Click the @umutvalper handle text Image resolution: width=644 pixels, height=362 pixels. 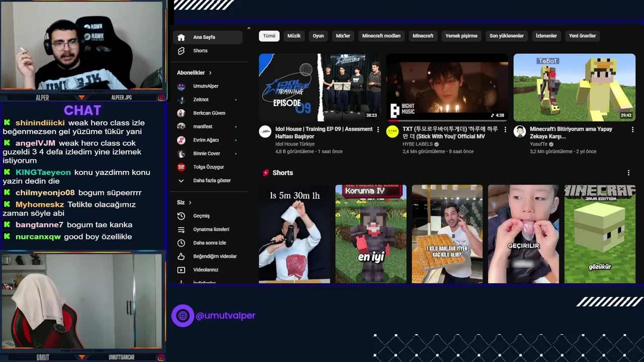[225, 316]
